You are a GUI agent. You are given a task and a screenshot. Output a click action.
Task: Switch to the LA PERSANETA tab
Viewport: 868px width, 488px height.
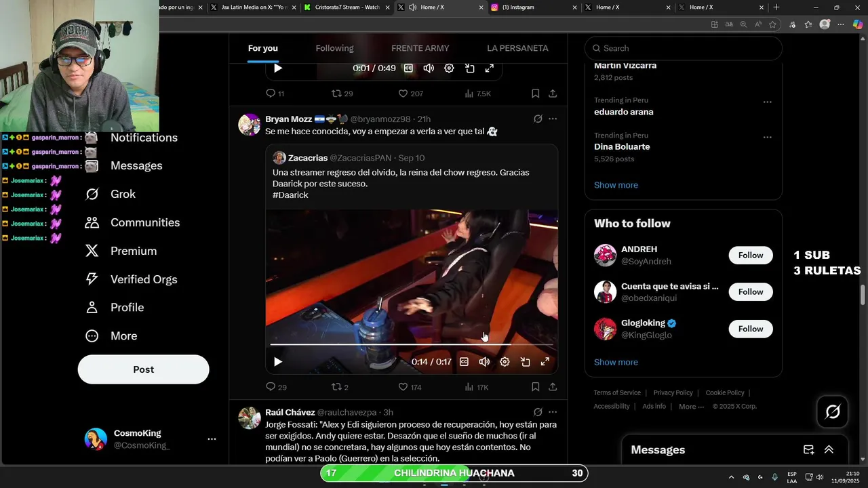517,48
